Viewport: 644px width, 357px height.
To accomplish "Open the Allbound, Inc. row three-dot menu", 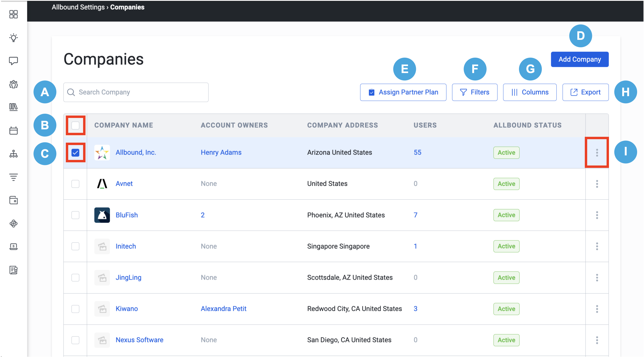I will 597,152.
